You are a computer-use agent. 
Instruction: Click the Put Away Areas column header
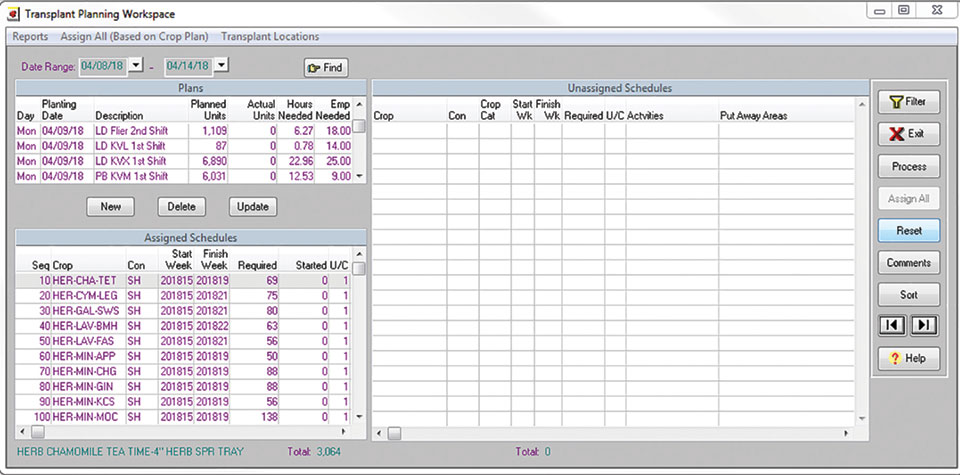point(754,116)
